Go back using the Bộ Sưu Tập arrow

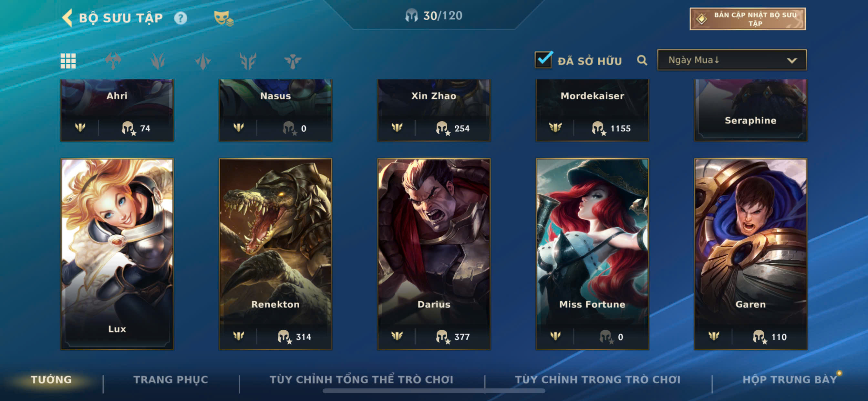point(67,17)
